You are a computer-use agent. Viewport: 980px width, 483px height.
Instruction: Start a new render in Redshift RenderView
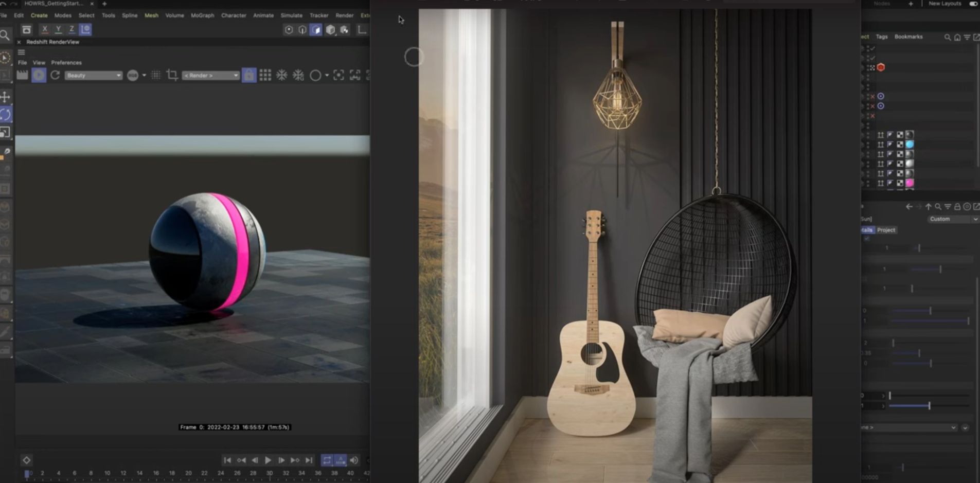pyautogui.click(x=38, y=75)
